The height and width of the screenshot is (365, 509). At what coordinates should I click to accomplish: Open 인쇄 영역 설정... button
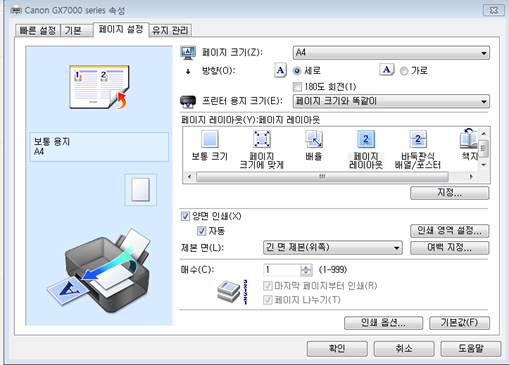[x=450, y=230]
